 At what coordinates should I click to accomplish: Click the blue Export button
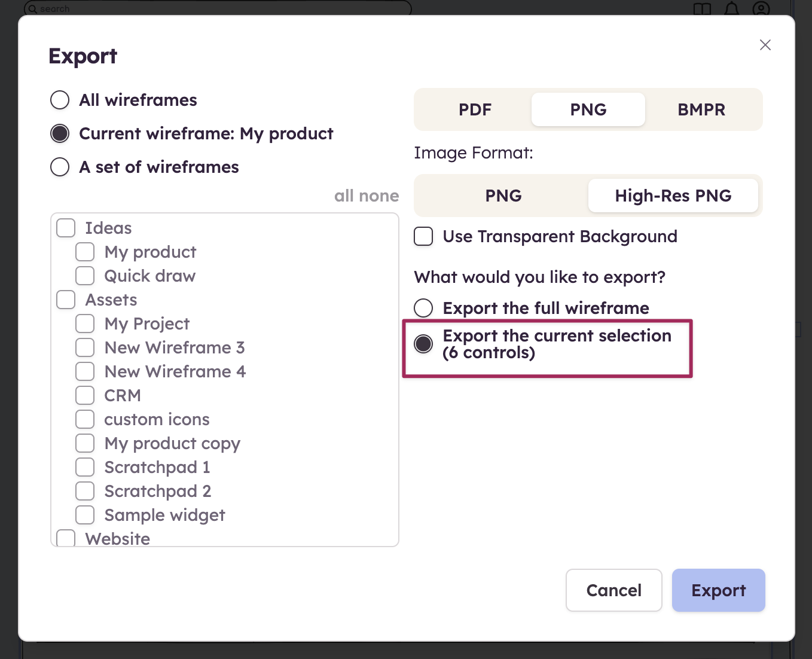(718, 590)
